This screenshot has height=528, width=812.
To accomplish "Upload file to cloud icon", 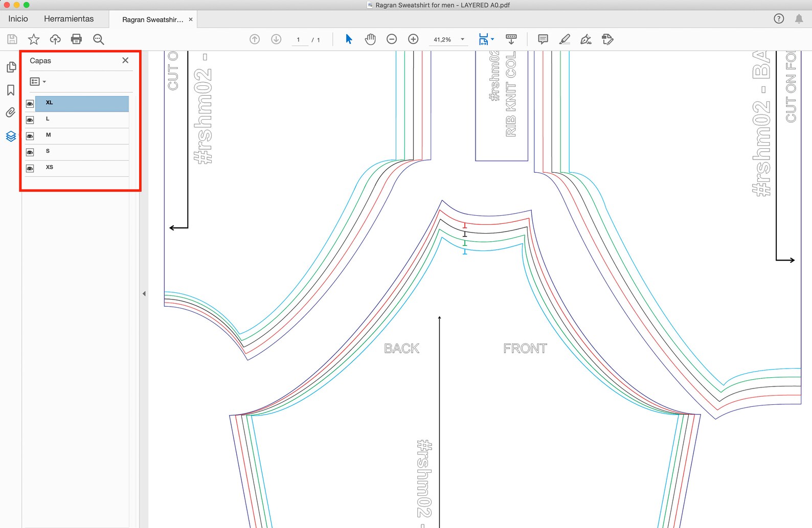I will [55, 39].
